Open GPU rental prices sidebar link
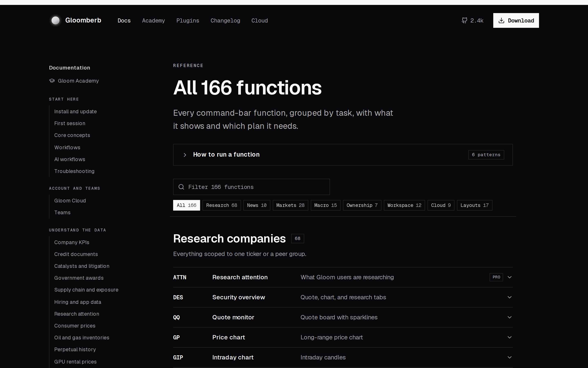The width and height of the screenshot is (588, 368). coord(75,362)
